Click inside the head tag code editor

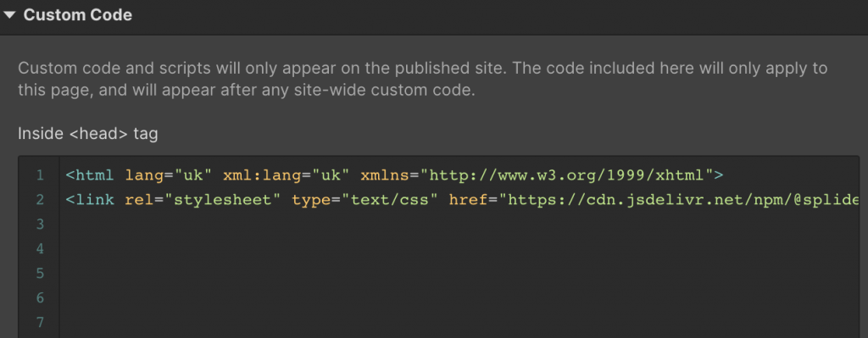tap(439, 247)
